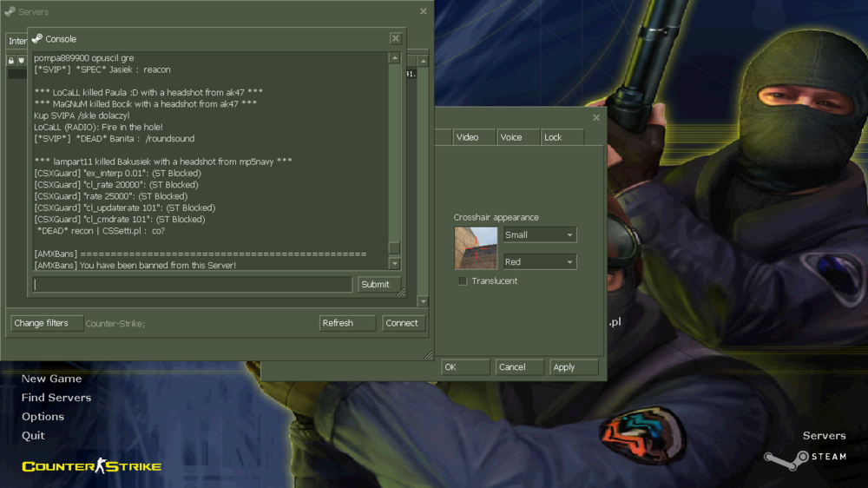Click Submit in the Console
The height and width of the screenshot is (488, 868).
point(378,285)
